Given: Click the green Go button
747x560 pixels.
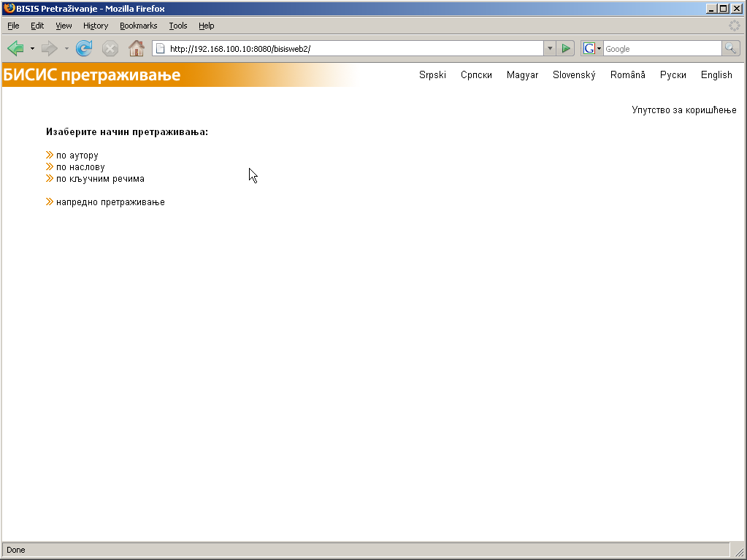Looking at the screenshot, I should [x=566, y=48].
